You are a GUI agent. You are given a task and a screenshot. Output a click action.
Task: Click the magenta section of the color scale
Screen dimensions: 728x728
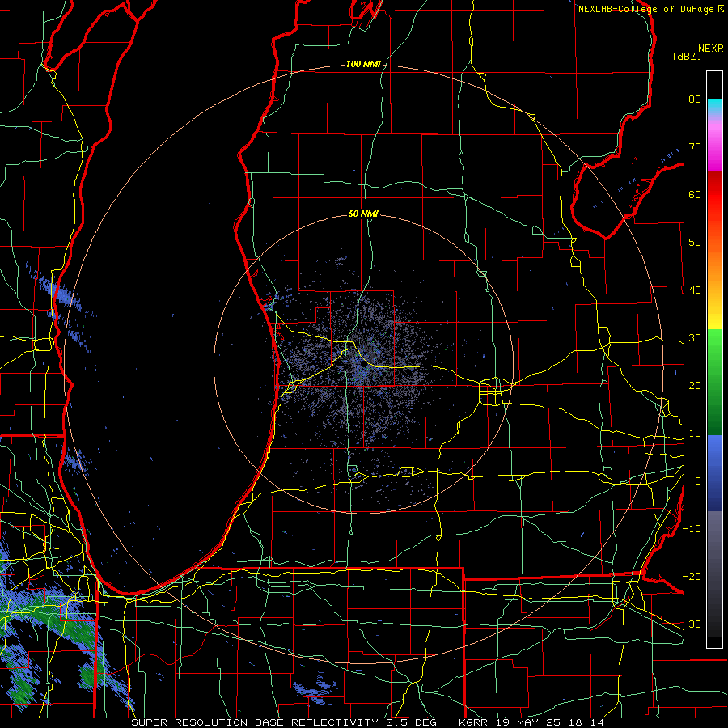(x=714, y=153)
